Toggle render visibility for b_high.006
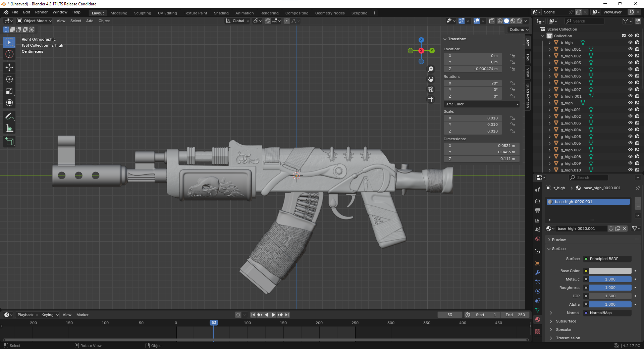 pyautogui.click(x=637, y=83)
